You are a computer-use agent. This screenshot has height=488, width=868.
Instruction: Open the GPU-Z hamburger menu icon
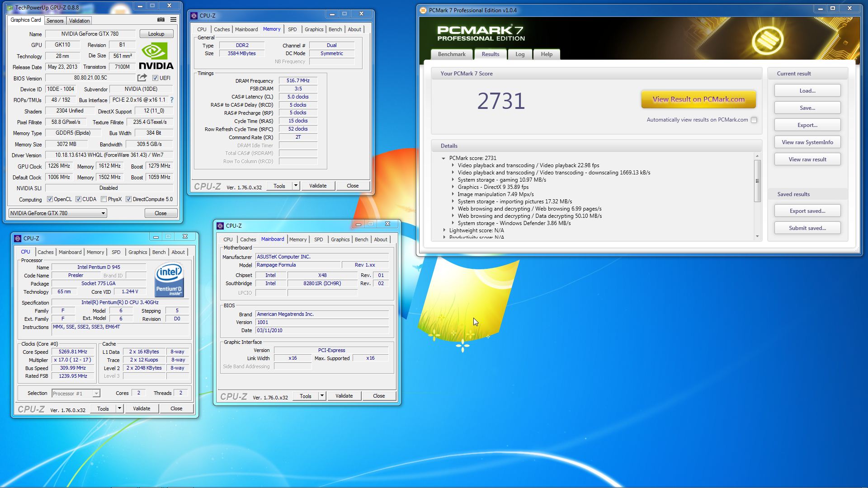point(173,20)
